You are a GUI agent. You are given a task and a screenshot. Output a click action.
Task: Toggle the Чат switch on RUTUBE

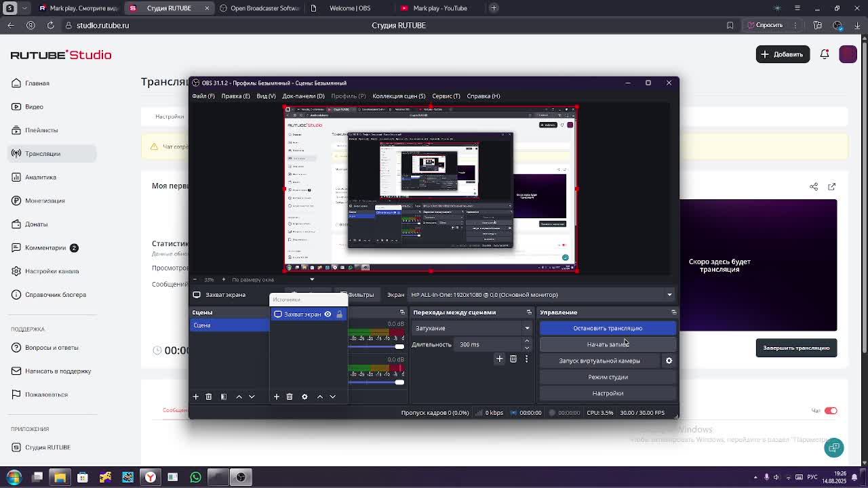click(x=831, y=411)
